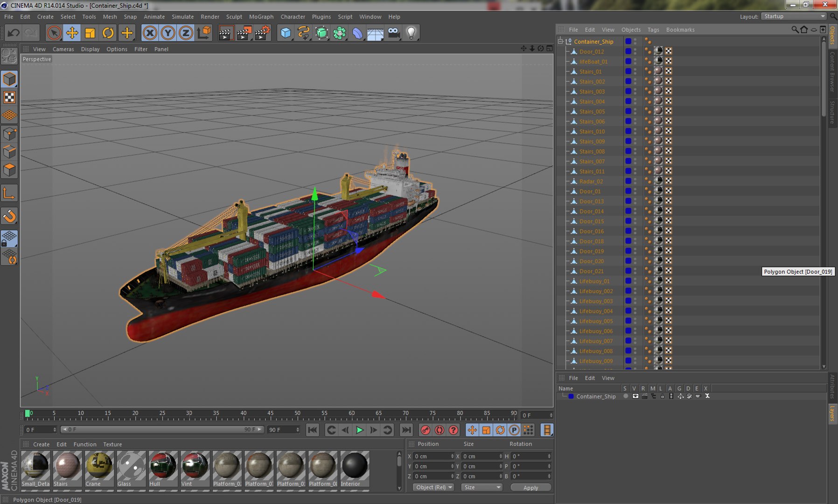Open the Size mode dropdown
Screen dimensions: 838x504
482,487
